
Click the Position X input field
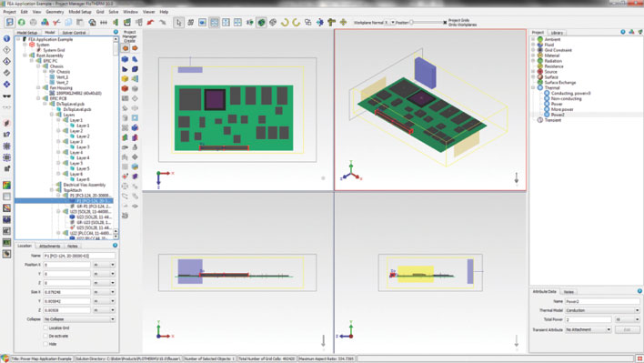click(x=67, y=265)
